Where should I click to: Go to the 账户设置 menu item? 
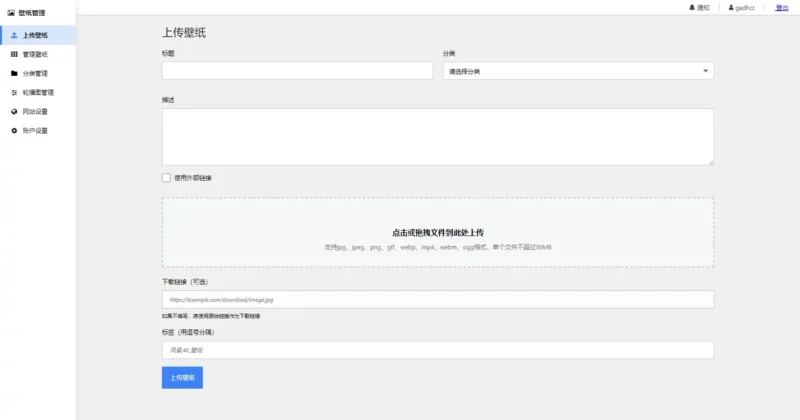[x=35, y=130]
